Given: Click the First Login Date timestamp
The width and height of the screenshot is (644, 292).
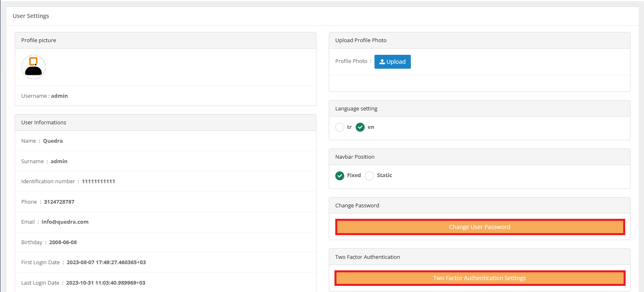Looking at the screenshot, I should [106, 263].
